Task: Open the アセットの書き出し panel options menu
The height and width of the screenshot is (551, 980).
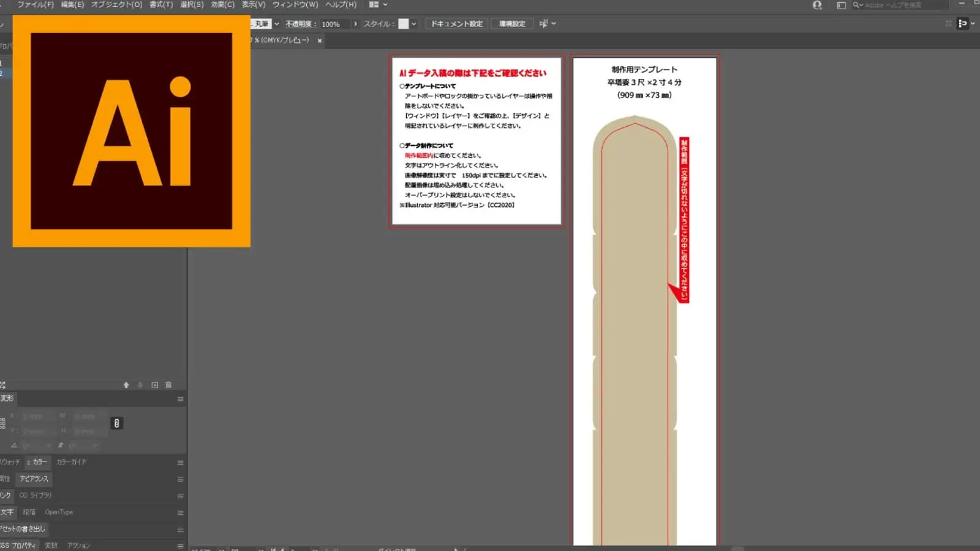Action: (x=180, y=530)
